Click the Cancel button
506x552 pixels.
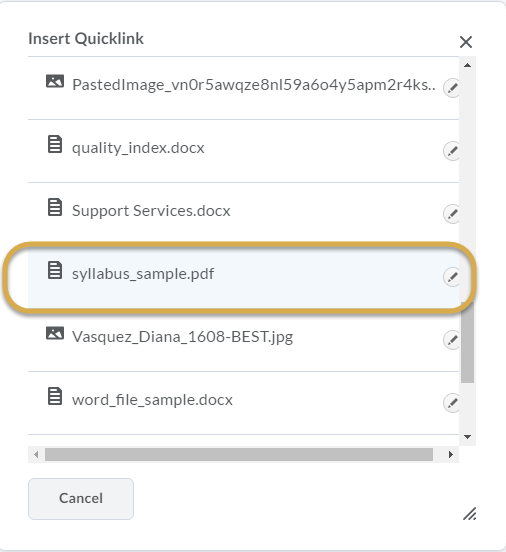click(81, 498)
